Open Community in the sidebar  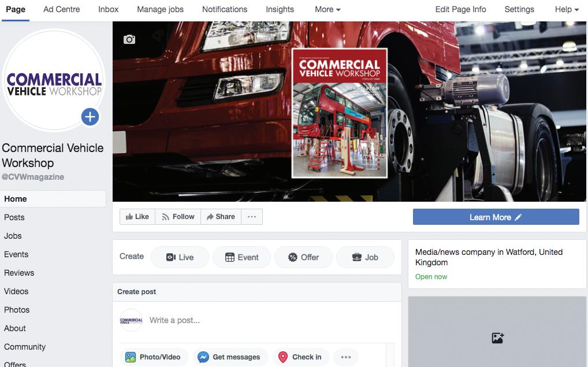25,347
